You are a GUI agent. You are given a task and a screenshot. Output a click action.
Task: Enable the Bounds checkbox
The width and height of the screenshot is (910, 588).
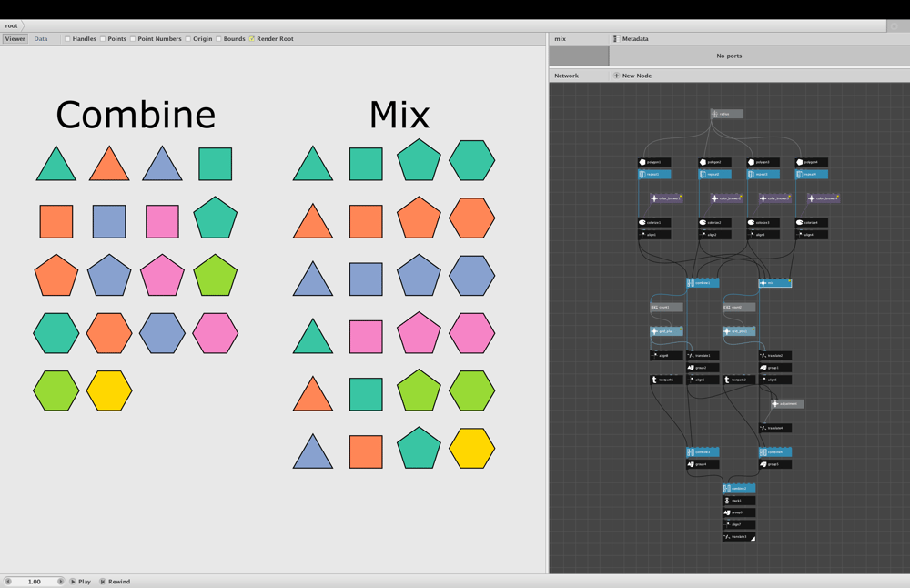coord(218,39)
